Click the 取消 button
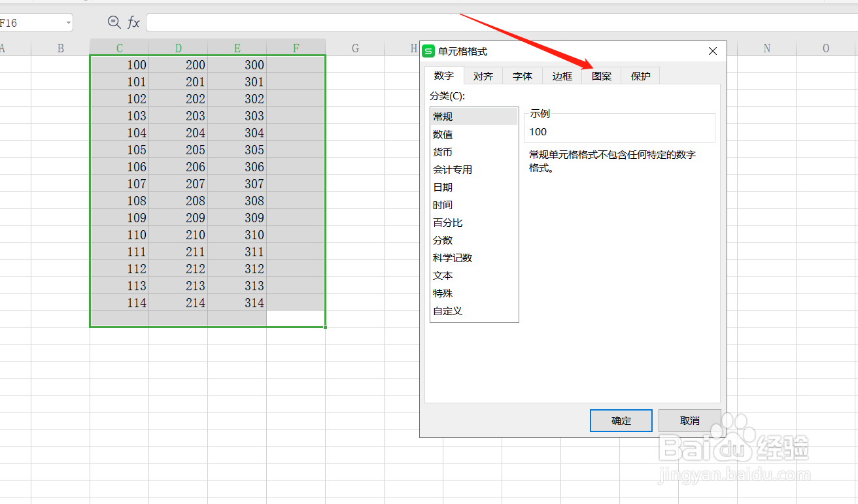 [x=690, y=420]
